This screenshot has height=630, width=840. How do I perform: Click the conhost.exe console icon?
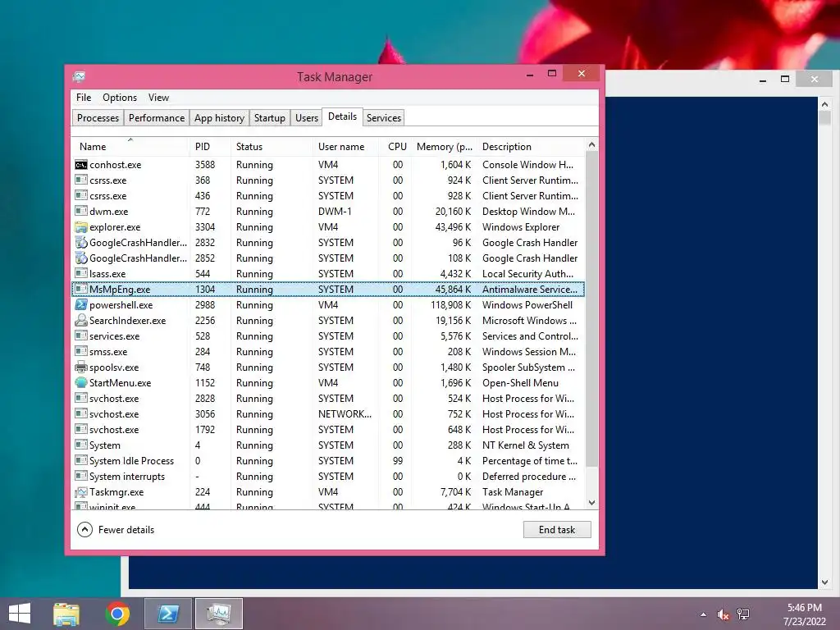tap(81, 165)
